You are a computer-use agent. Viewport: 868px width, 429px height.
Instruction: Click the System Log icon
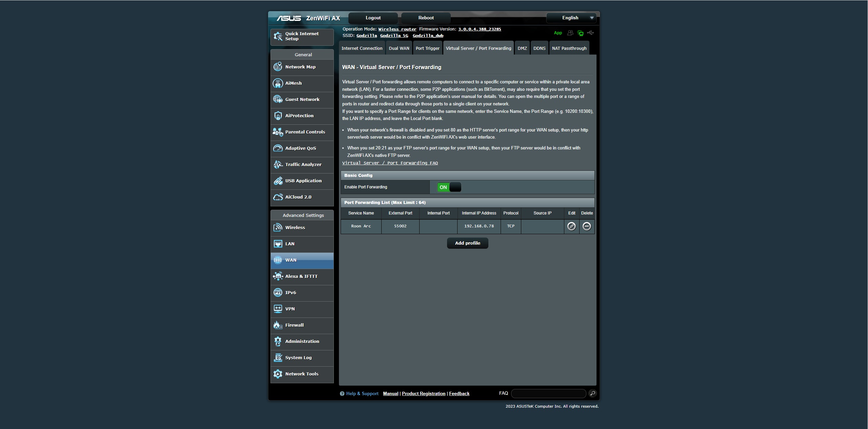click(x=278, y=357)
